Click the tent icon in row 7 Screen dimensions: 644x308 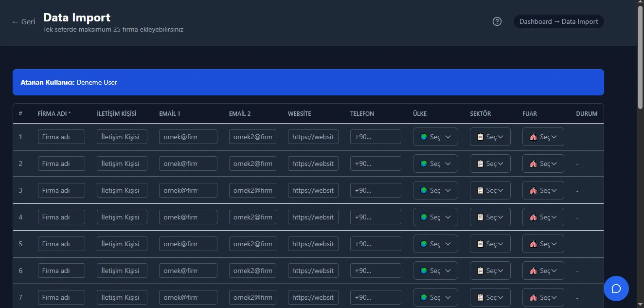[533, 297]
